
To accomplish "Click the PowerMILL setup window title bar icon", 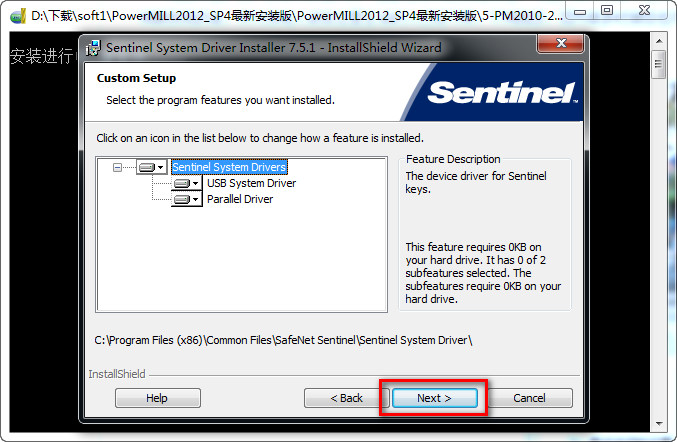I will [x=16, y=14].
